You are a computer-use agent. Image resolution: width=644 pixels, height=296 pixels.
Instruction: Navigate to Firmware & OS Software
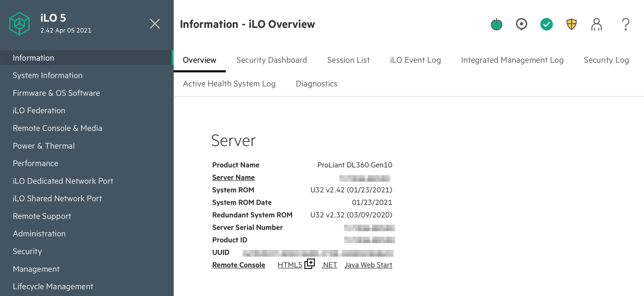[x=56, y=93]
